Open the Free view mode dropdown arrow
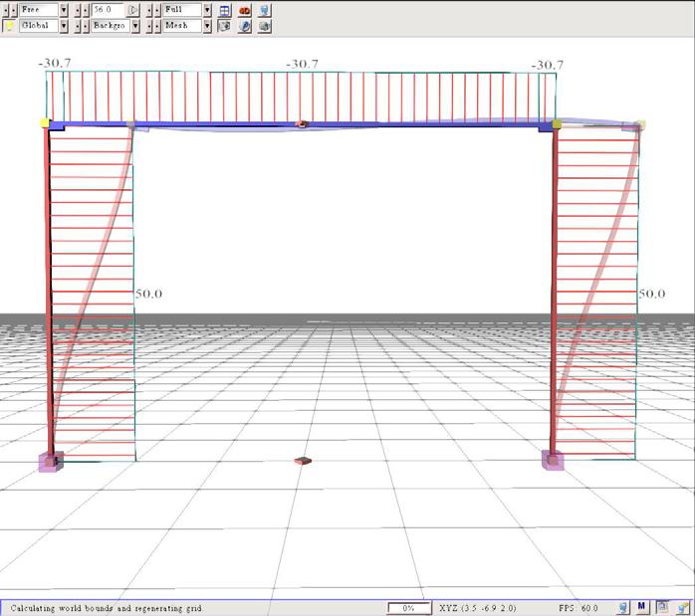The image size is (695, 616). (x=64, y=10)
